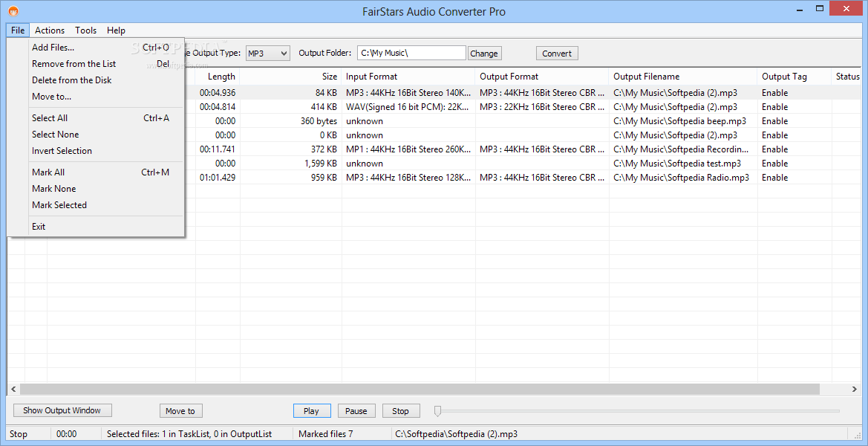This screenshot has height=446, width=868.
Task: Click MP1 : 44KHz input format cell
Action: click(408, 149)
